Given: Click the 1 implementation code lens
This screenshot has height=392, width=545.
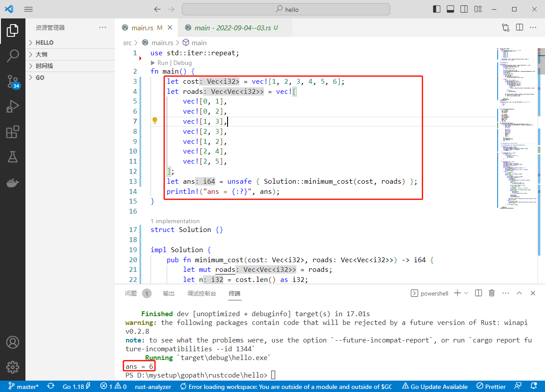Looking at the screenshot, I should click(175, 221).
